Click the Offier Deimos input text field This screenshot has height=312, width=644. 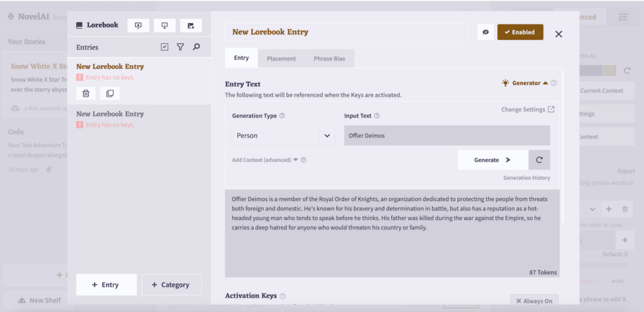(x=447, y=135)
